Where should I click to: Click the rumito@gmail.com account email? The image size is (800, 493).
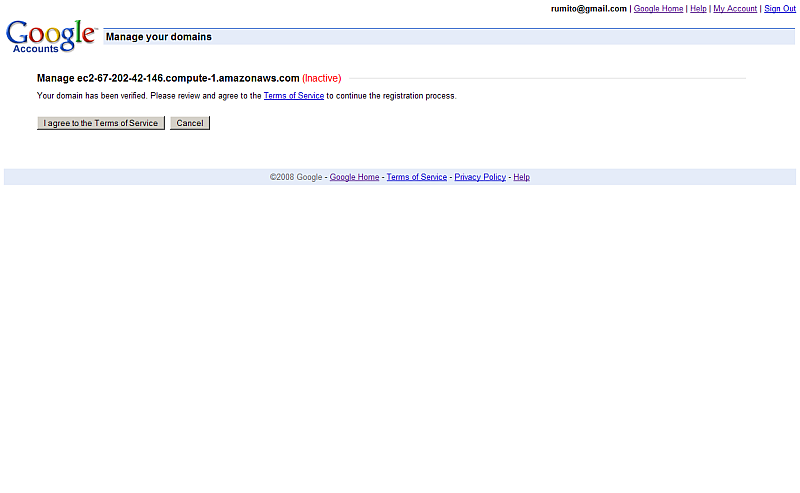[588, 9]
